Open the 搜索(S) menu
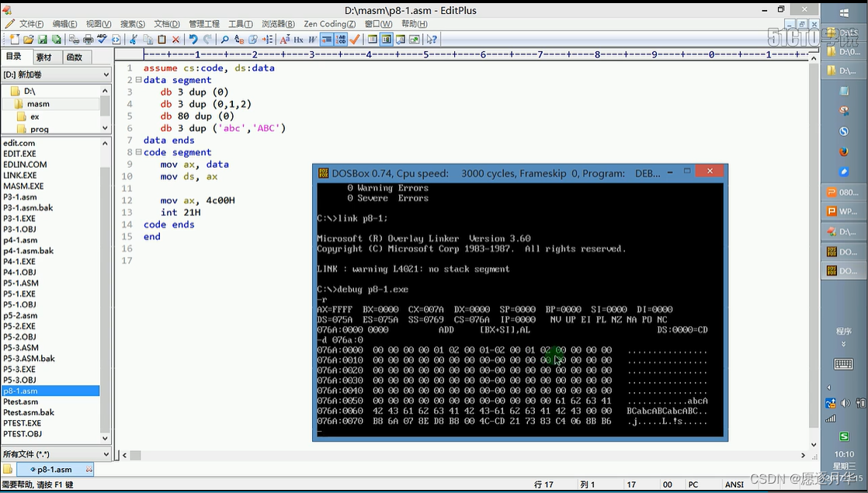The image size is (868, 493). point(133,24)
